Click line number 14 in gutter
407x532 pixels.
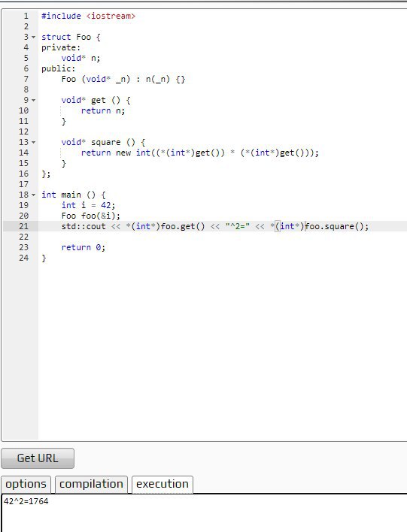[x=24, y=153]
